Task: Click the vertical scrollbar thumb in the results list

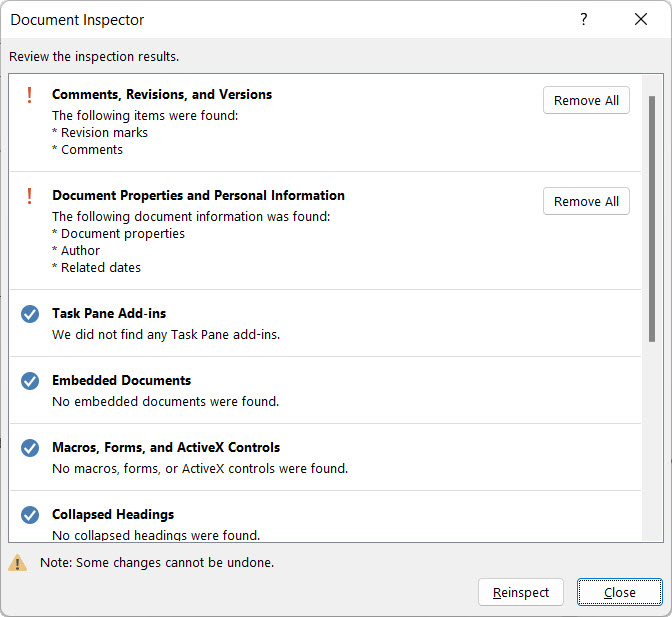Action: click(652, 220)
